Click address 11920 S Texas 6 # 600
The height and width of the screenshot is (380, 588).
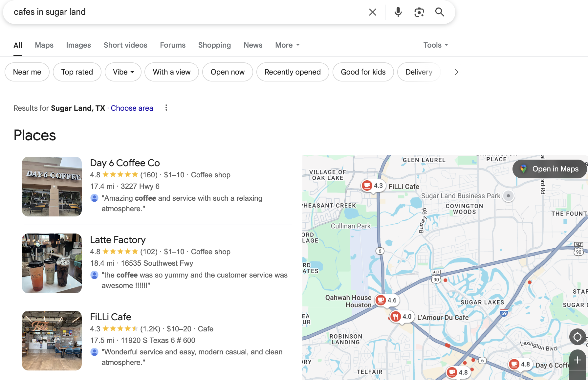point(158,340)
